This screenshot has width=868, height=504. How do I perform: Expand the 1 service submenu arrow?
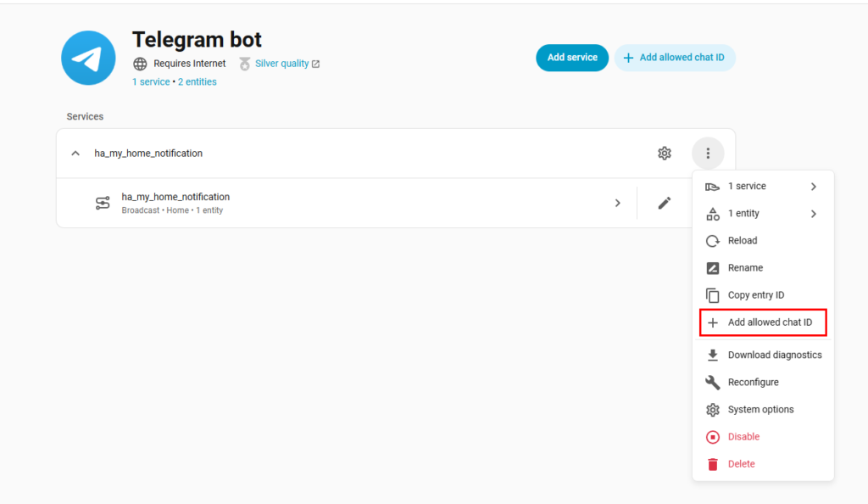point(813,187)
